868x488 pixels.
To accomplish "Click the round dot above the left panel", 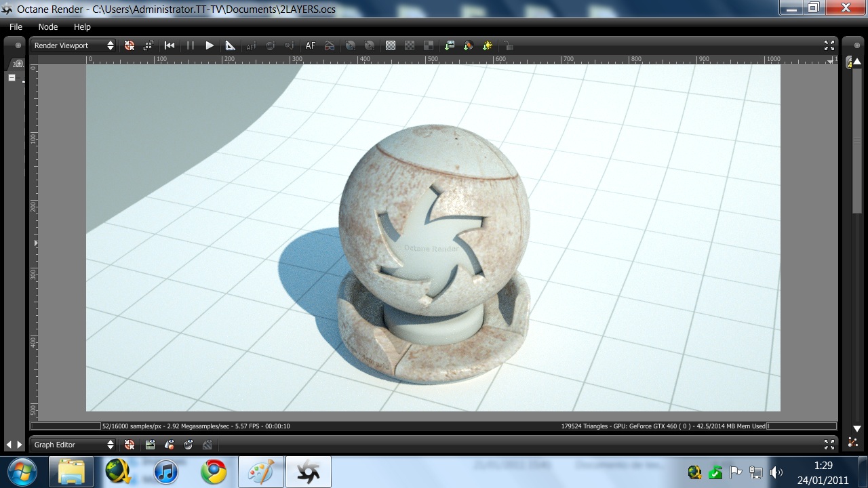I will click(18, 45).
